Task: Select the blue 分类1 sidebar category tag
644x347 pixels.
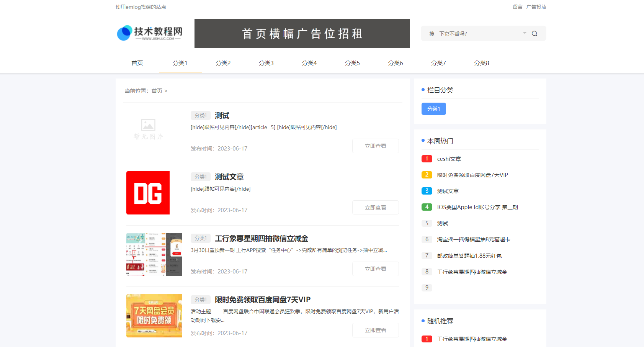Action: 433,109
